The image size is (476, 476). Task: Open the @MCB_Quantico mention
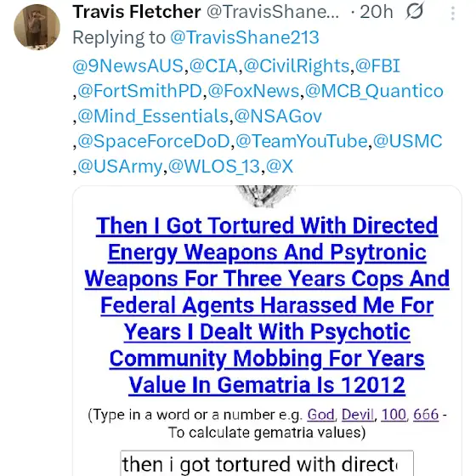point(374,91)
